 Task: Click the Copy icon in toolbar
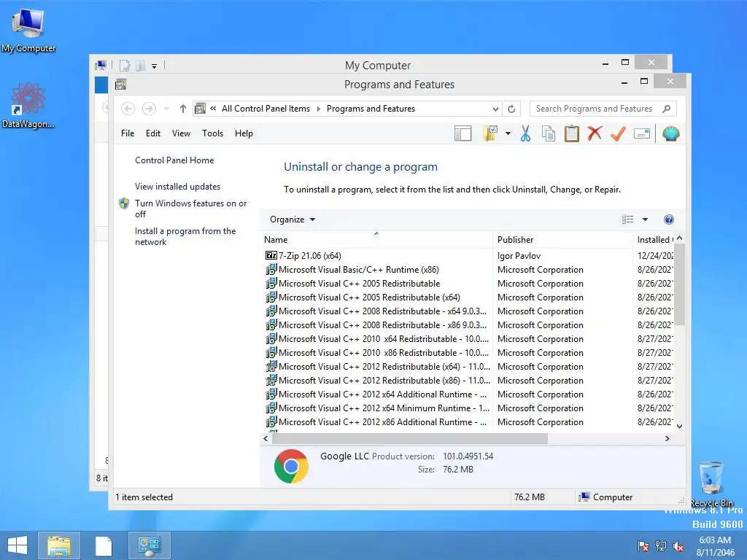[549, 134]
